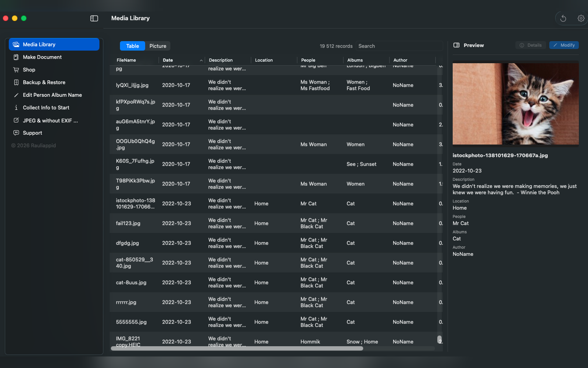Open the Details view of preview
The width and height of the screenshot is (588, 368).
pos(531,45)
